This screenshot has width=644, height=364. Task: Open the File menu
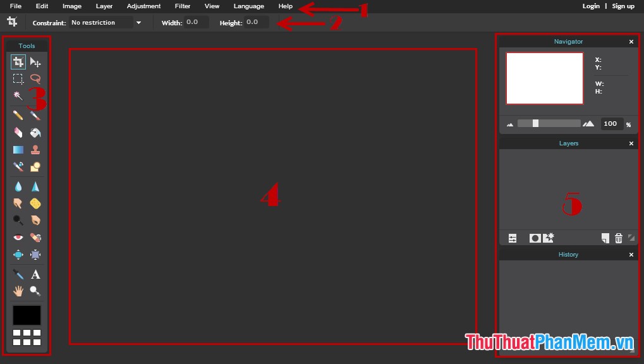coord(15,6)
